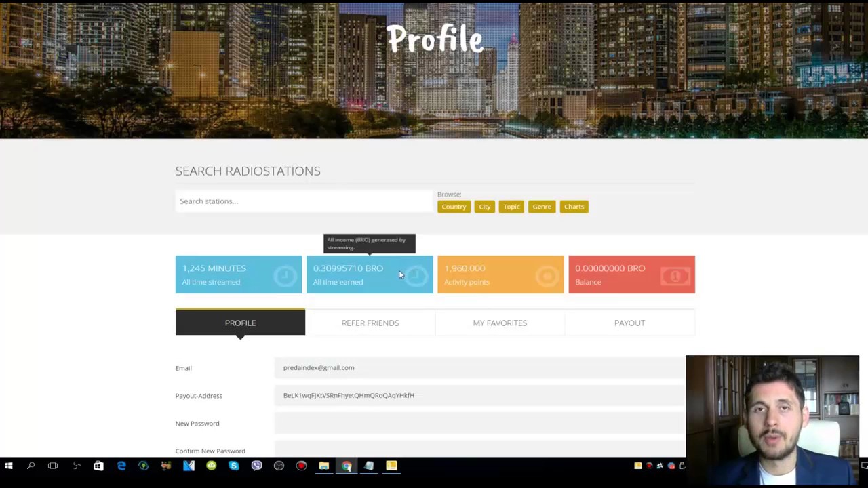Open Microsoft Store from the taskbar
The image size is (868, 488).
[x=98, y=466]
